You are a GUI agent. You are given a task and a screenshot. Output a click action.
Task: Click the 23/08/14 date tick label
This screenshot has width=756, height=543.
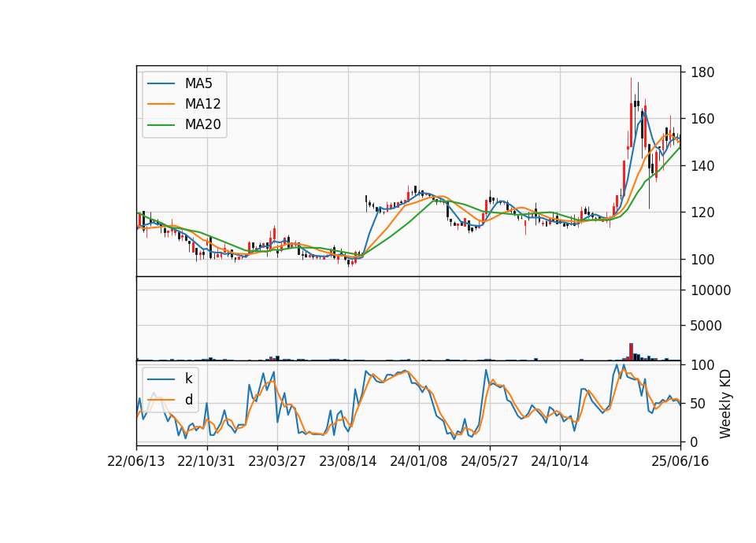347,461
